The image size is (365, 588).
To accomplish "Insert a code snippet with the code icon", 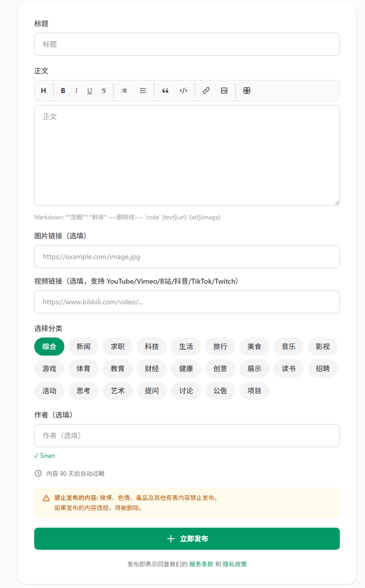I will (184, 91).
